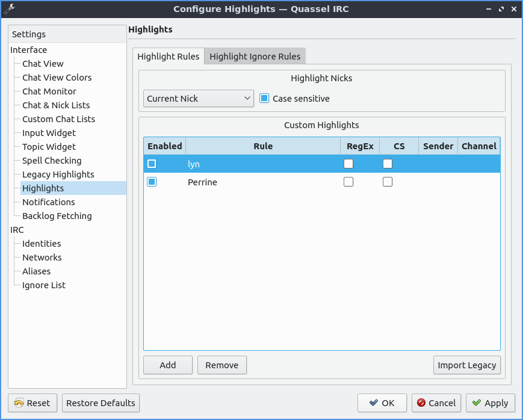The height and width of the screenshot is (420, 523).
Task: Click the wrench icon in the title bar
Action: pyautogui.click(x=9, y=9)
